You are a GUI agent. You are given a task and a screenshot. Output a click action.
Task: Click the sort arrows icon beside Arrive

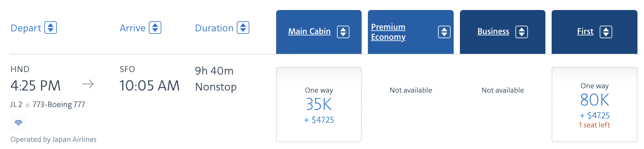(155, 28)
